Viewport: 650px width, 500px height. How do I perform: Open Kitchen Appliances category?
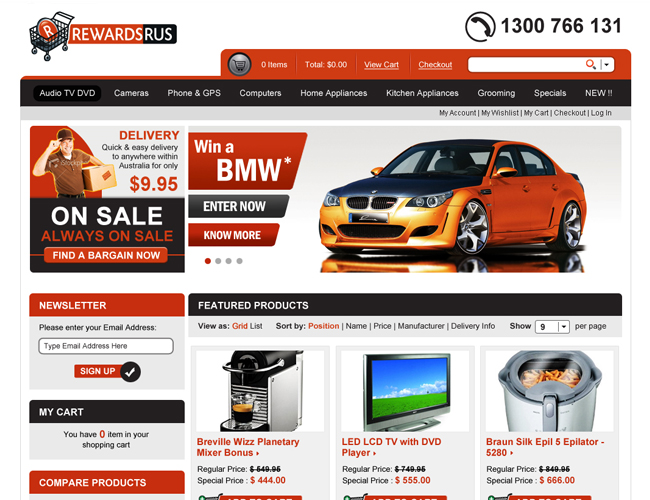coord(422,93)
